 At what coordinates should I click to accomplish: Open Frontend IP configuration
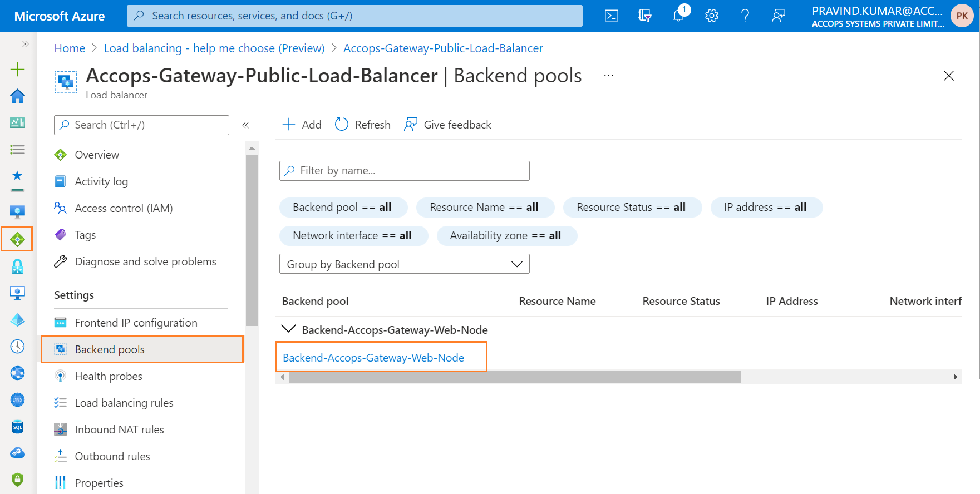click(x=136, y=323)
